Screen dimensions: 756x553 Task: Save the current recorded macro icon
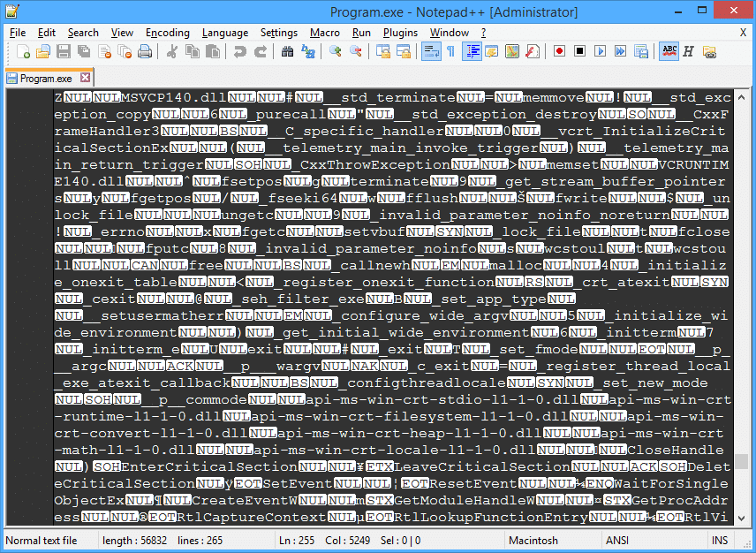641,51
